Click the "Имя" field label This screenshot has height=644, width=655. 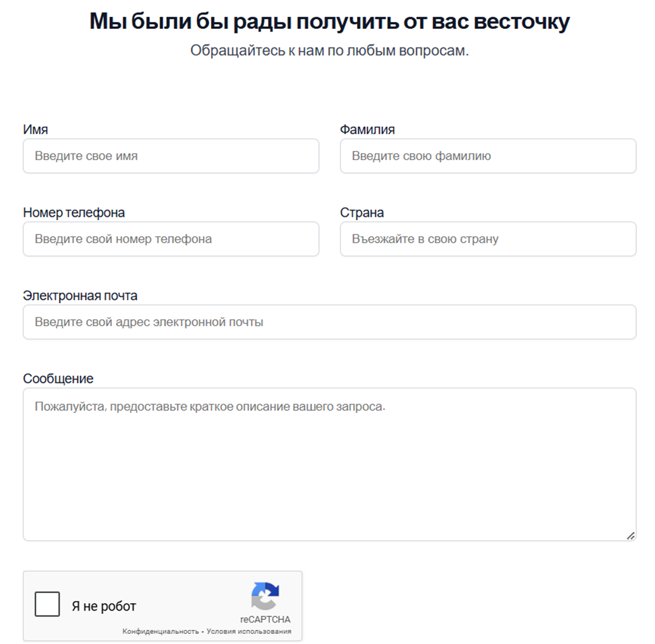pyautogui.click(x=35, y=129)
